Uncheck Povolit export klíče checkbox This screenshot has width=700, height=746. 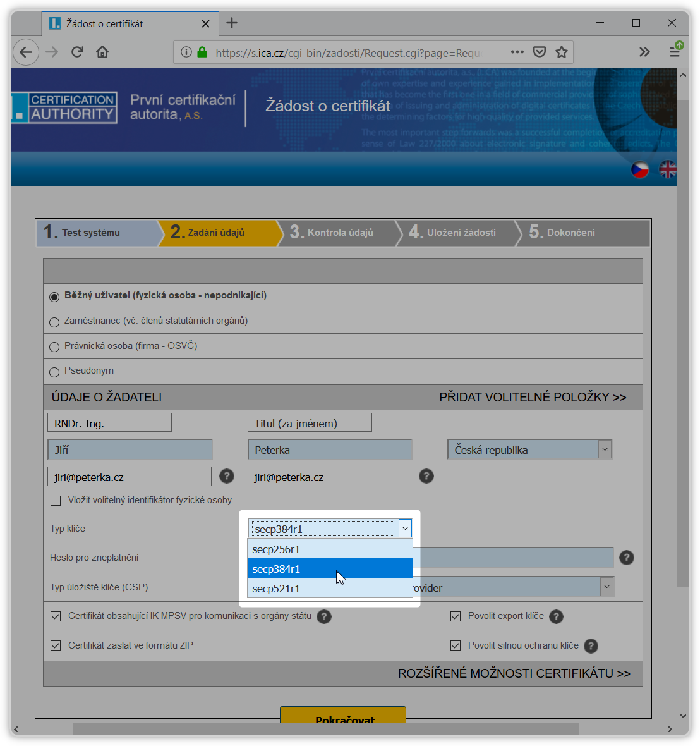click(x=456, y=616)
